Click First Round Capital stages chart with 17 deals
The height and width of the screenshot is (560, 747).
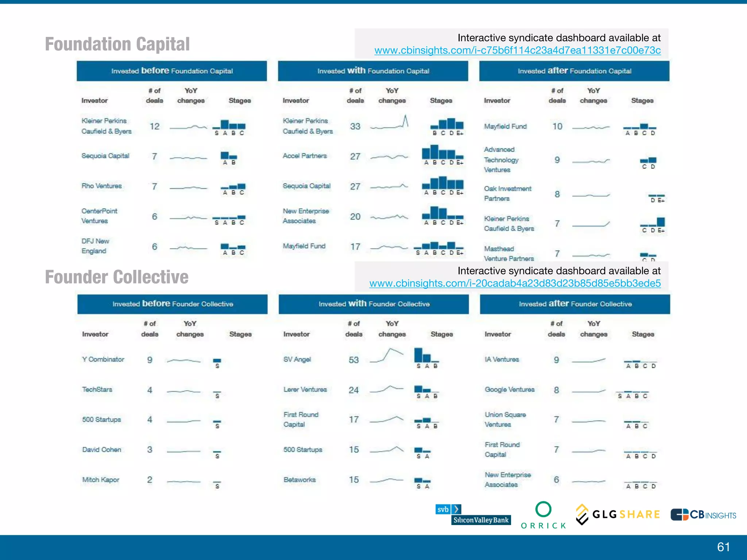tap(427, 423)
